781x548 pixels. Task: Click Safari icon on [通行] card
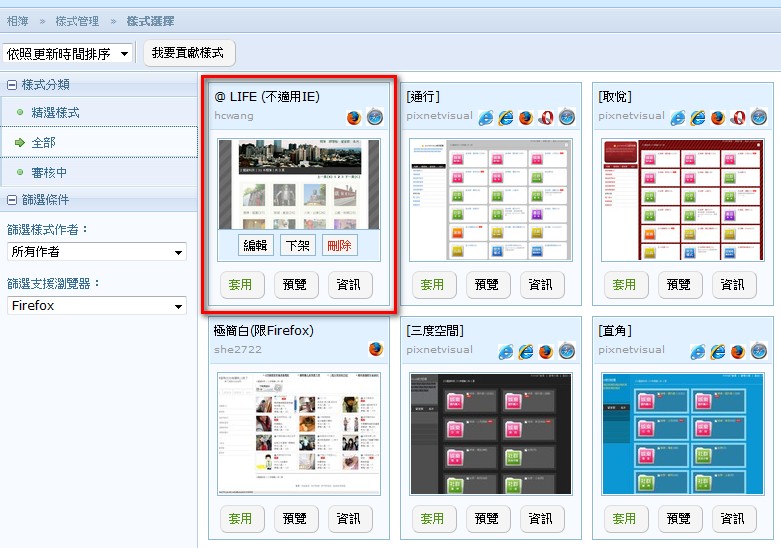[x=566, y=117]
